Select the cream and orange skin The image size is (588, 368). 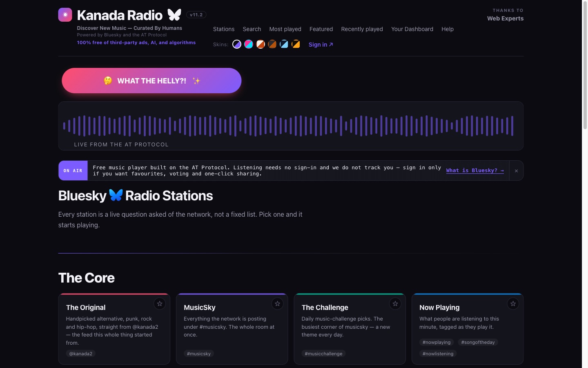pos(261,44)
